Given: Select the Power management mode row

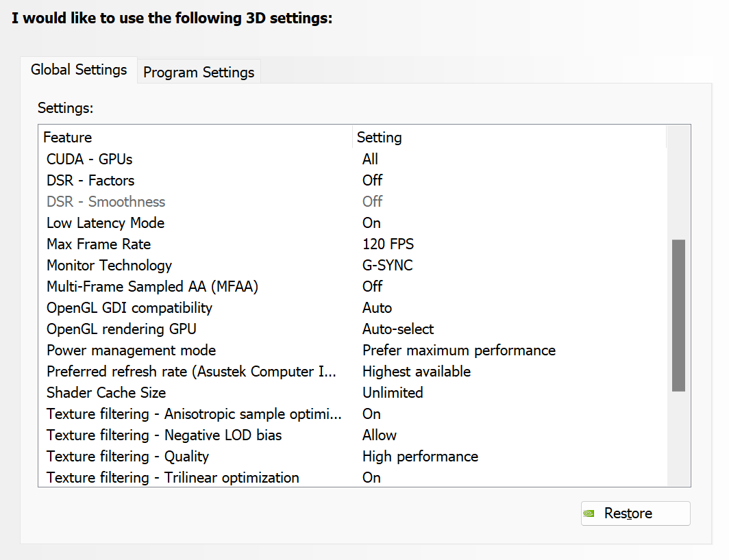Looking at the screenshot, I should 131,351.
